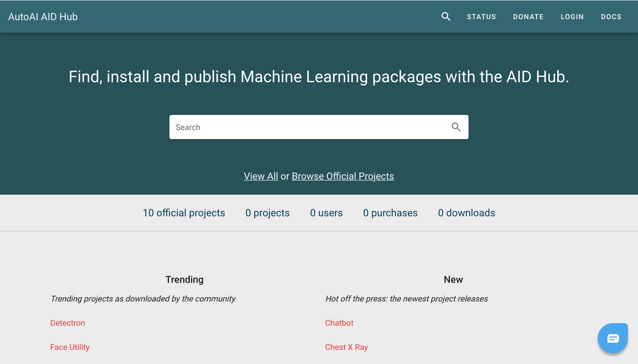The width and height of the screenshot is (638, 364).
Task: Open the DONATE page in the navbar
Action: point(528,17)
